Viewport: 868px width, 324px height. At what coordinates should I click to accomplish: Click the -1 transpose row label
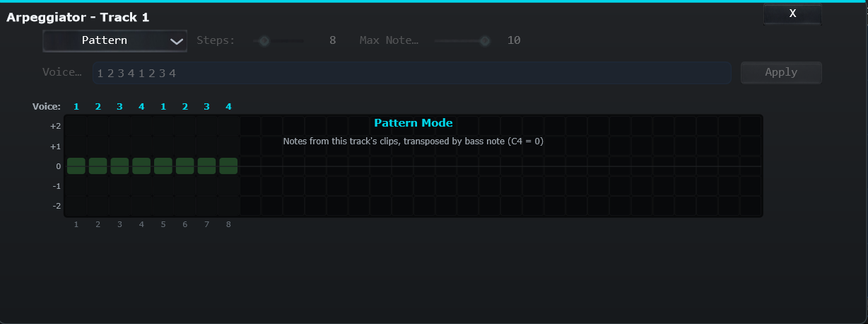57,186
